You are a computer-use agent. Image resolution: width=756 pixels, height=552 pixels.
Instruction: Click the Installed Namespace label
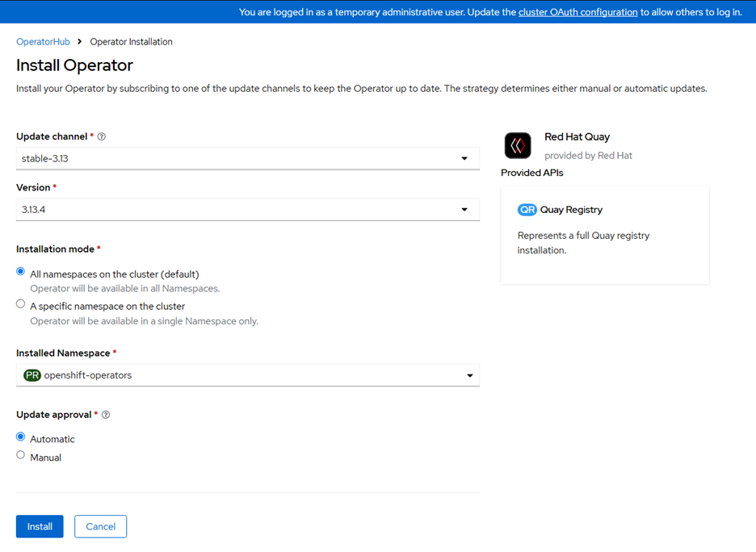coord(63,353)
